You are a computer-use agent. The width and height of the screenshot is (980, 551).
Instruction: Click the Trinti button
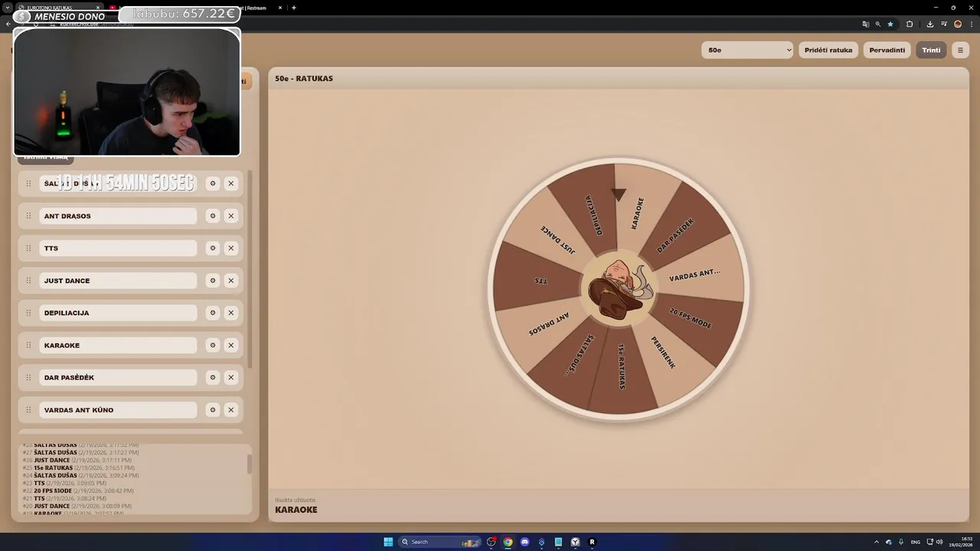click(x=931, y=50)
